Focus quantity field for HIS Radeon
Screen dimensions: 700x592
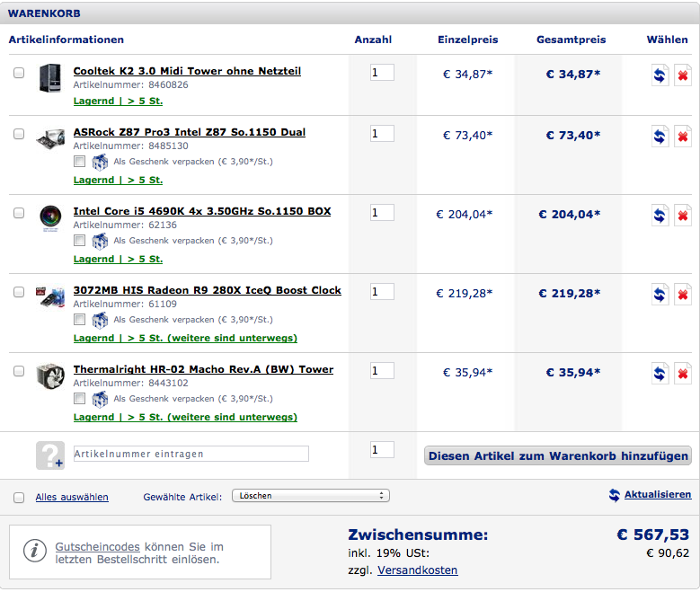[x=382, y=292]
